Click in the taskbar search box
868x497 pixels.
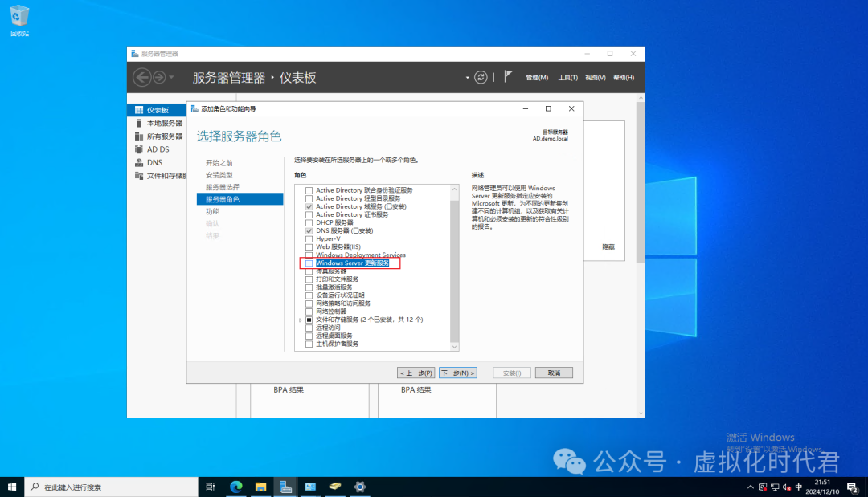(x=111, y=487)
